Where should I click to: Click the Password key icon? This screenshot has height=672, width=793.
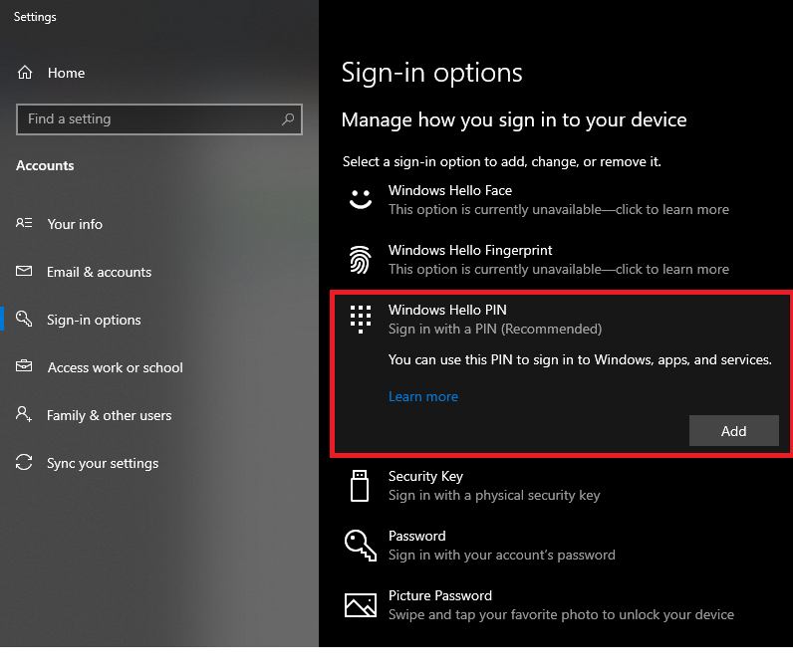pyautogui.click(x=361, y=546)
